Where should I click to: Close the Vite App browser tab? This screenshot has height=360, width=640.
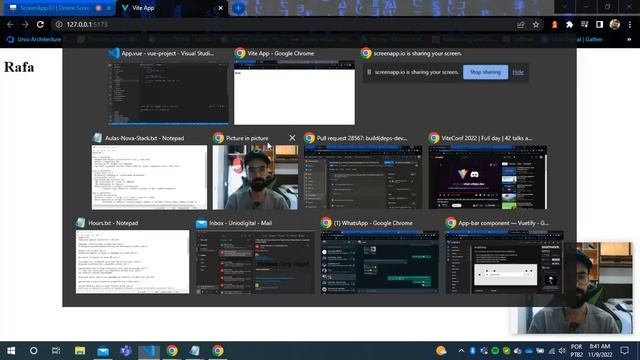click(x=220, y=8)
